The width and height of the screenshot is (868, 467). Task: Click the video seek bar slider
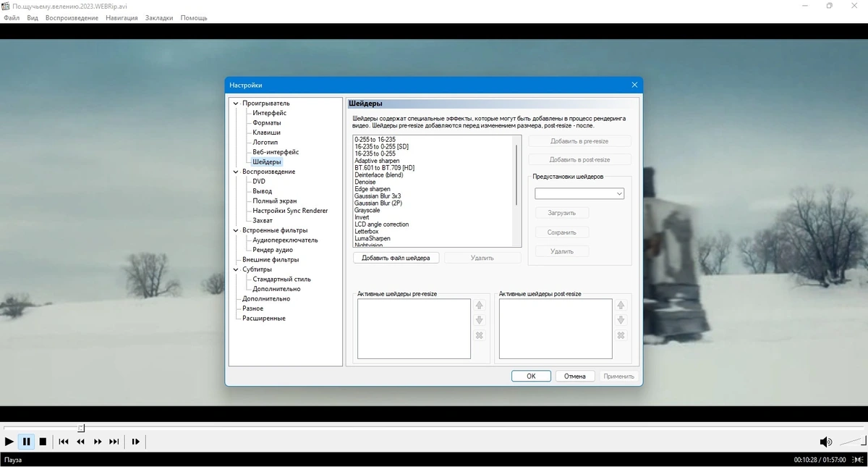(x=81, y=428)
